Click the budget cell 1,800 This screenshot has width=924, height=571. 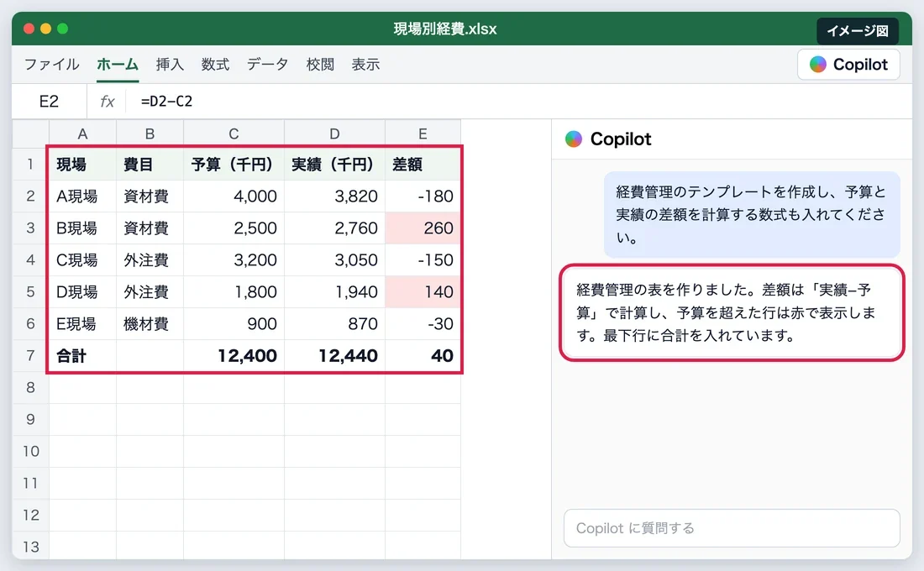pos(234,291)
